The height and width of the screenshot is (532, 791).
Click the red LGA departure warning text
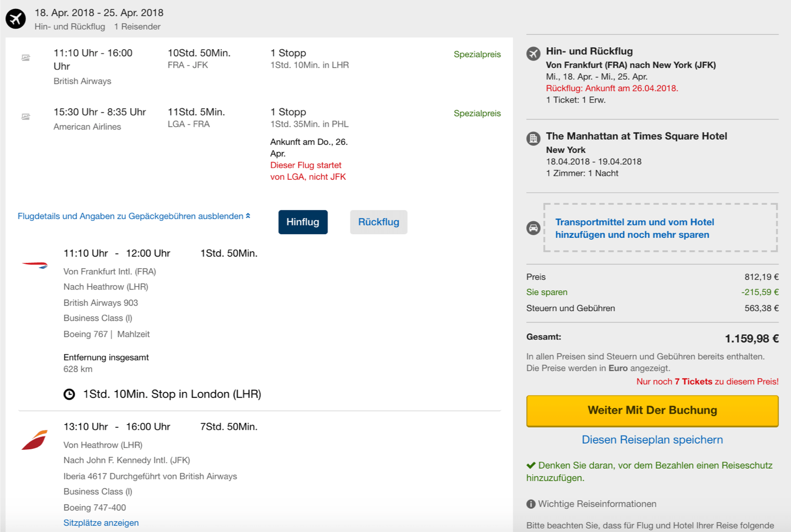(x=308, y=171)
